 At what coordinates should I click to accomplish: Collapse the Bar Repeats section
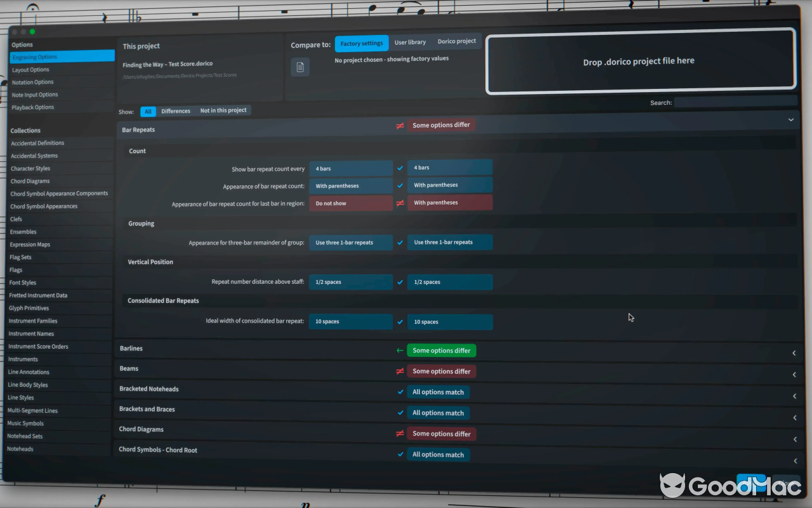(791, 119)
